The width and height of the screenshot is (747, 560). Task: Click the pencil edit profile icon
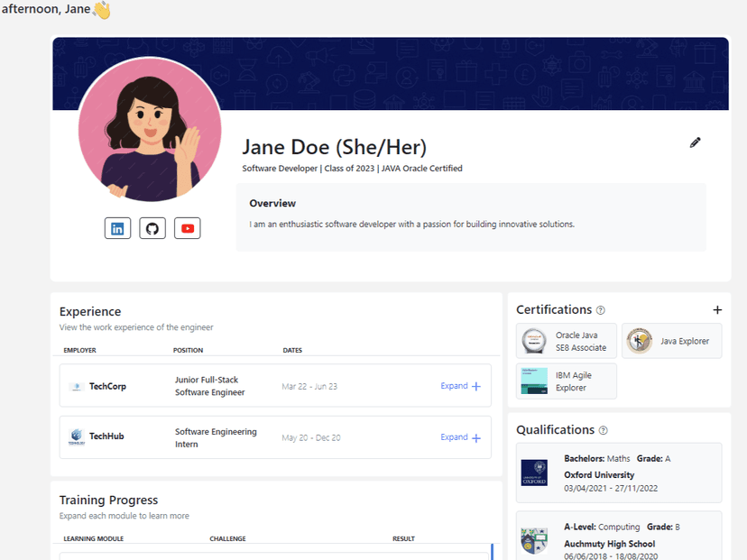point(695,142)
